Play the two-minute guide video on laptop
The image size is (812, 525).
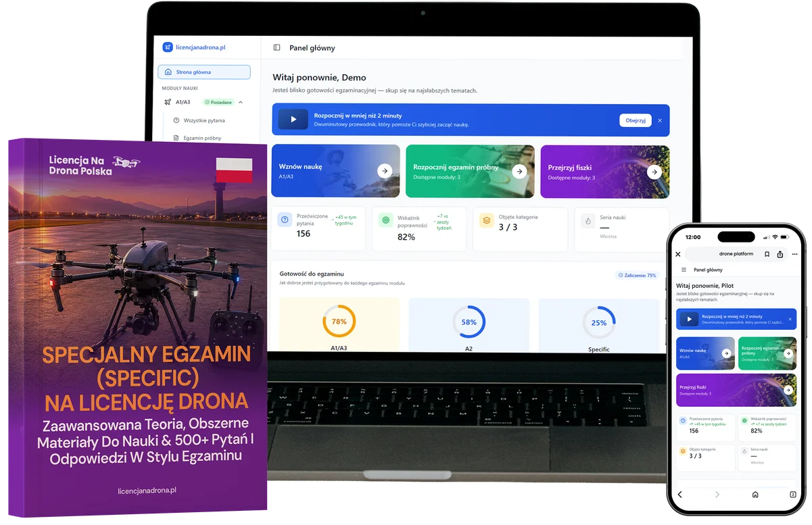point(293,120)
